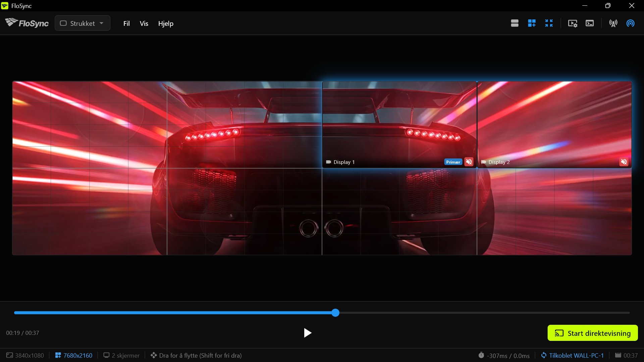This screenshot has width=644, height=362.
Task: Click the playback progress slider handle
Action: [335, 313]
